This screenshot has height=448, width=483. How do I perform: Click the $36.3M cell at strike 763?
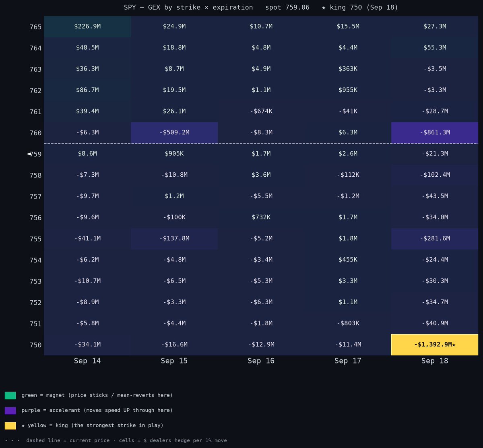click(x=87, y=69)
